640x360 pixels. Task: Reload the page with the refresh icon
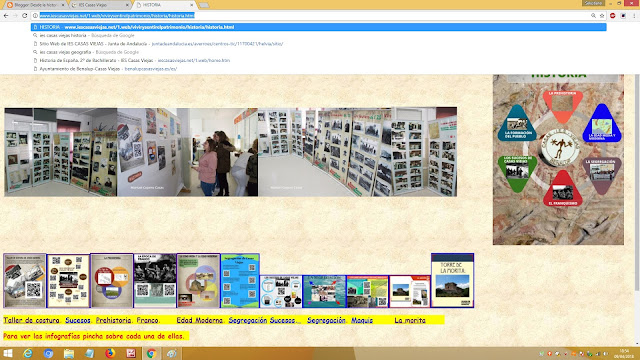(24, 16)
